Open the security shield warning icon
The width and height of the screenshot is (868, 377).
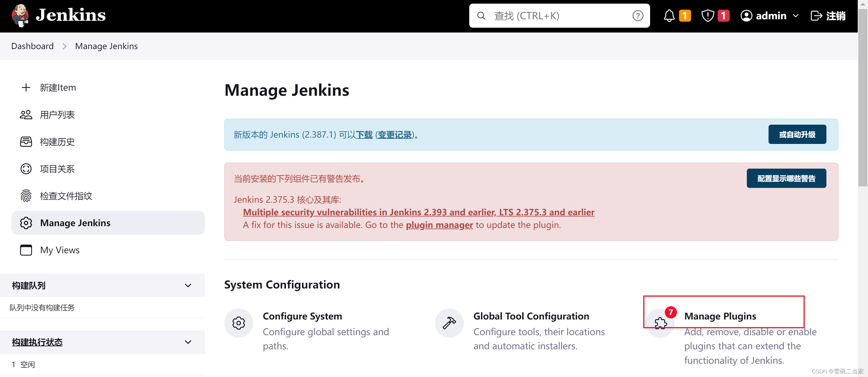(x=708, y=16)
